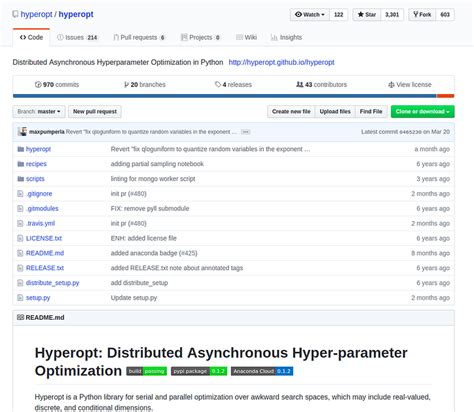View the 3,301 stargazers count
This screenshot has height=412, width=474.
point(392,14)
